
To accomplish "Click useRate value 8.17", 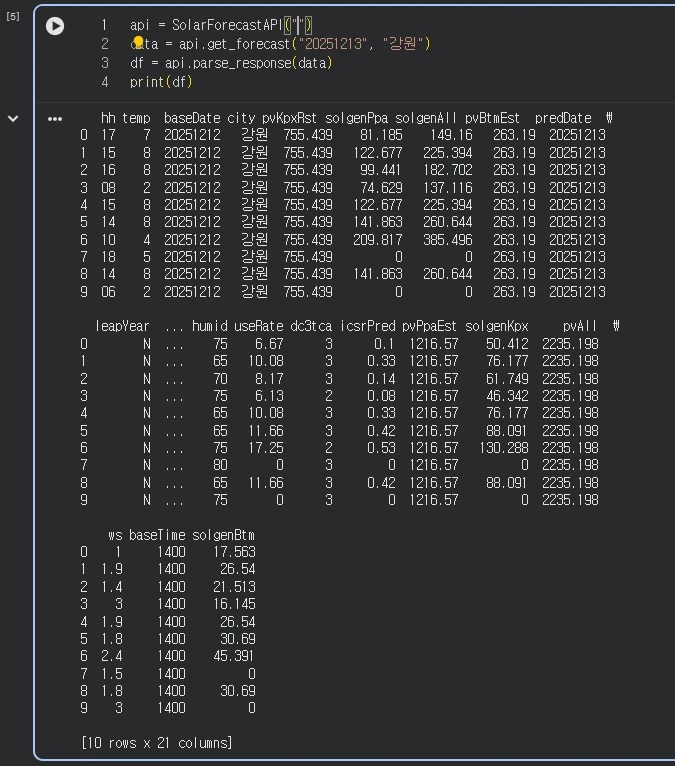I will coord(269,379).
